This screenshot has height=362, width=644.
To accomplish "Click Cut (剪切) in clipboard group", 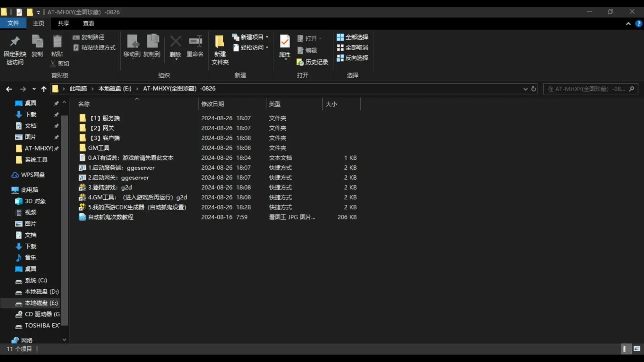I will coord(60,63).
